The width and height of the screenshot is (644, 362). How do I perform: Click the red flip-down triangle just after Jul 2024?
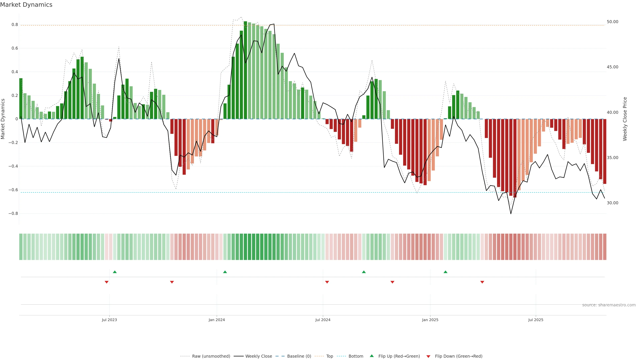click(x=327, y=282)
